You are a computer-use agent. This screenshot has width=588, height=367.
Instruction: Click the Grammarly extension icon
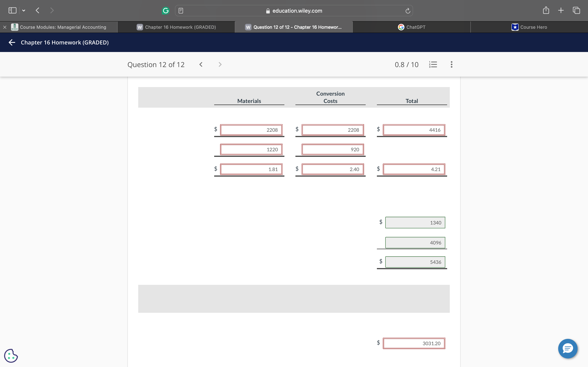165,10
